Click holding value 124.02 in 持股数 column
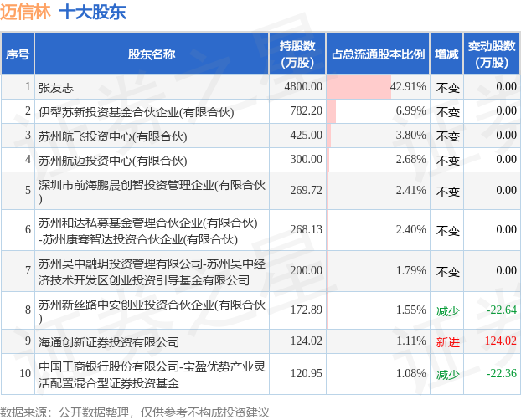Viewport: 521px width, 420px height. click(x=306, y=341)
